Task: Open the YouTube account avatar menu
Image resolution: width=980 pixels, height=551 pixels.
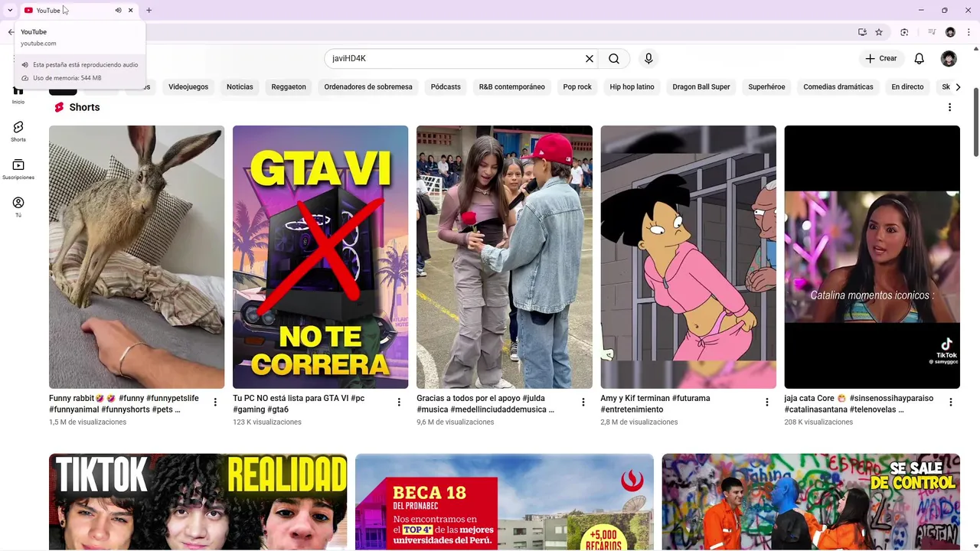Action: (949, 58)
